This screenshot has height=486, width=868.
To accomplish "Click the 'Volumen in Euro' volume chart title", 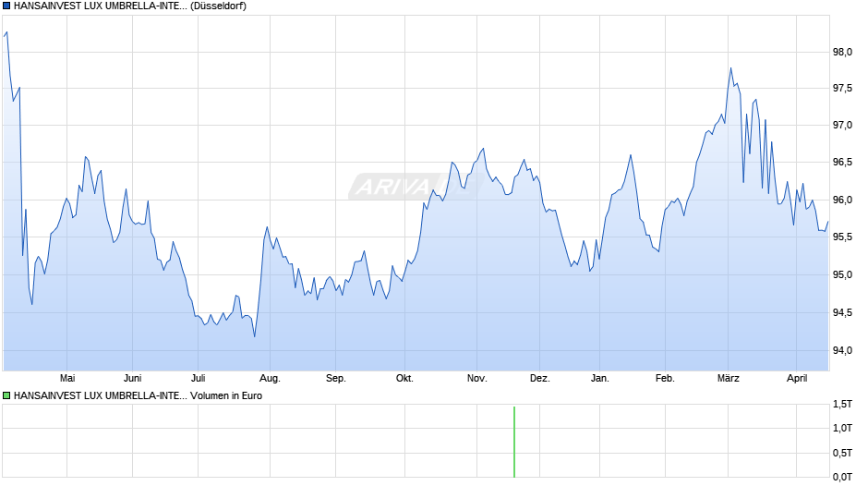I will [226, 395].
